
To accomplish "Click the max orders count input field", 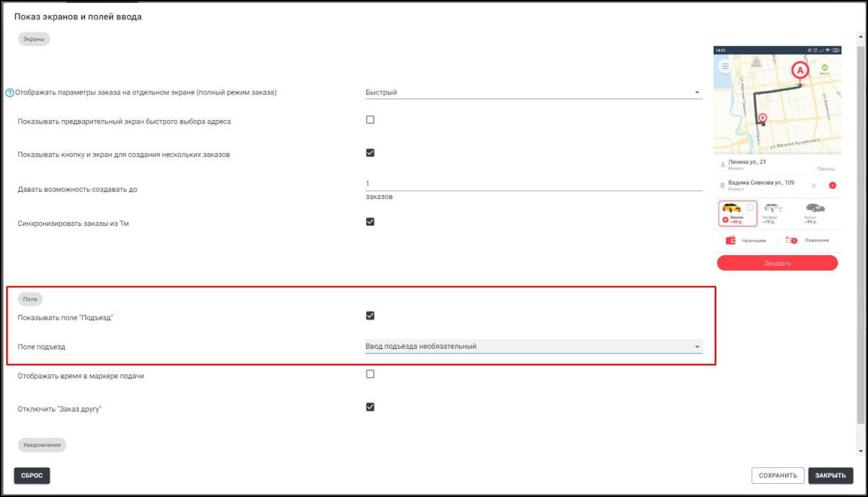I will [533, 183].
